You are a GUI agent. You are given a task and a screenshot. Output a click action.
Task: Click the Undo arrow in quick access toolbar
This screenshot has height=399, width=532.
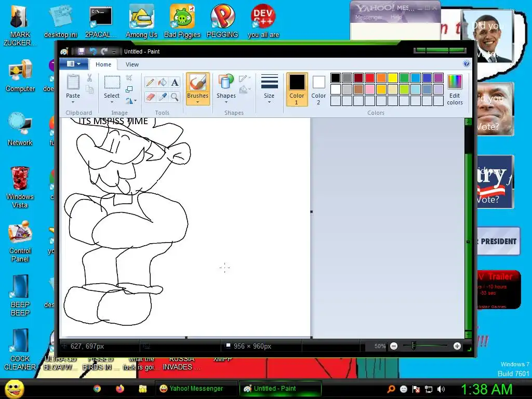tap(92, 51)
